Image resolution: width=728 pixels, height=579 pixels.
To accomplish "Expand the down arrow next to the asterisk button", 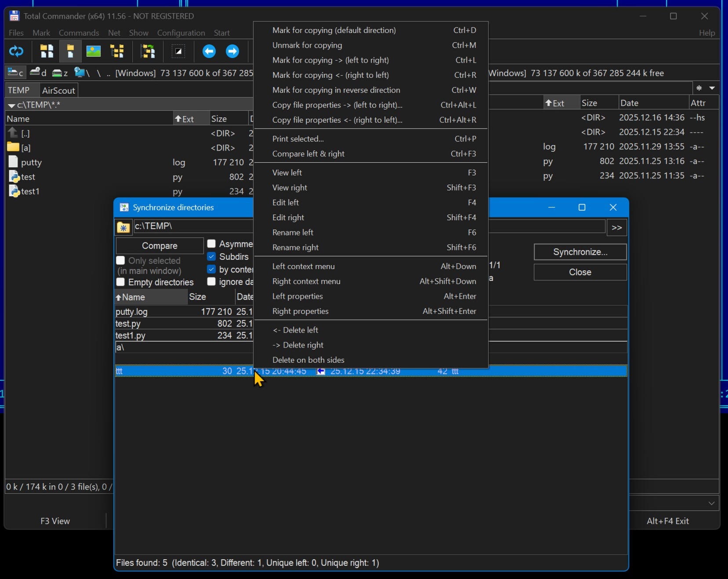I will [712, 88].
